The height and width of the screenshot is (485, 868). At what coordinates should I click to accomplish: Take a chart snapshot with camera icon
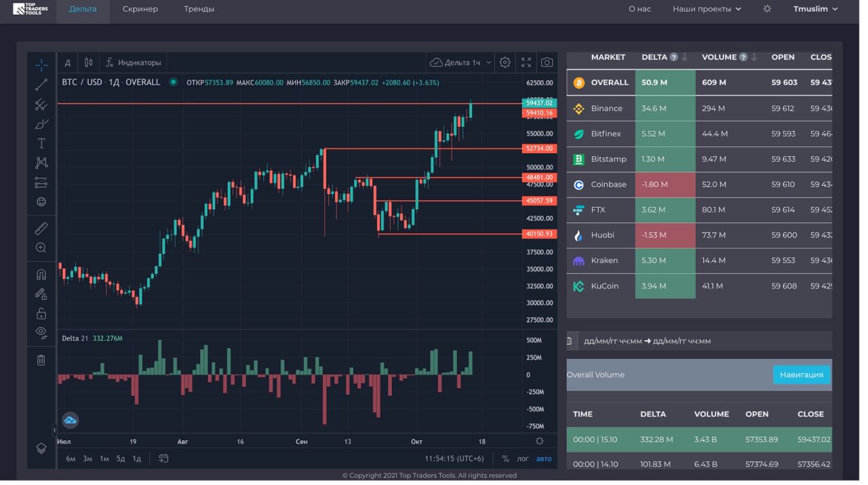pyautogui.click(x=547, y=62)
